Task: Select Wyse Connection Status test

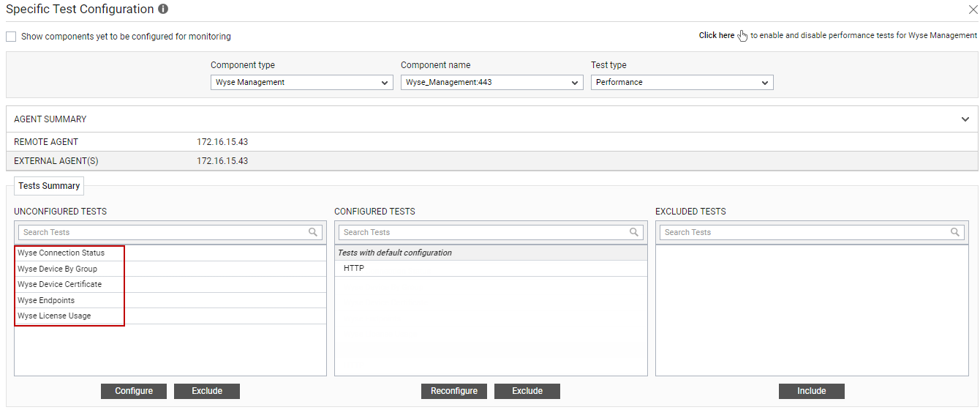Action: pos(170,253)
